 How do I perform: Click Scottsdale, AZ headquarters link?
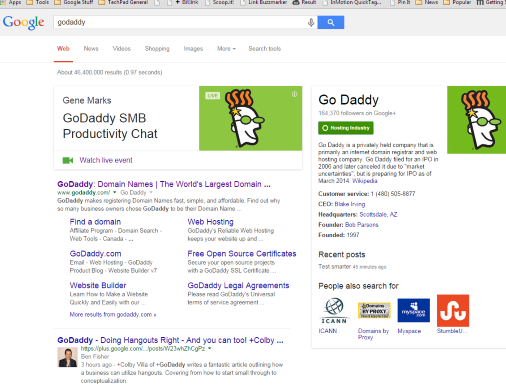[x=378, y=215]
